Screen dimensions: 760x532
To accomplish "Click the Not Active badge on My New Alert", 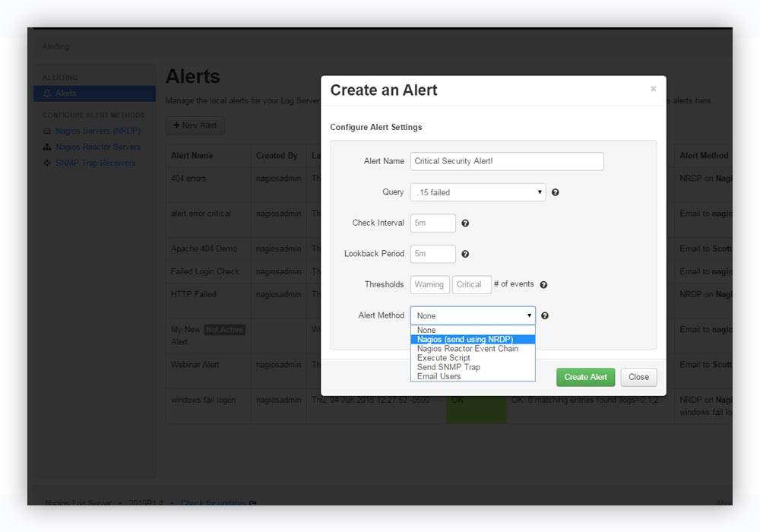I will point(224,330).
